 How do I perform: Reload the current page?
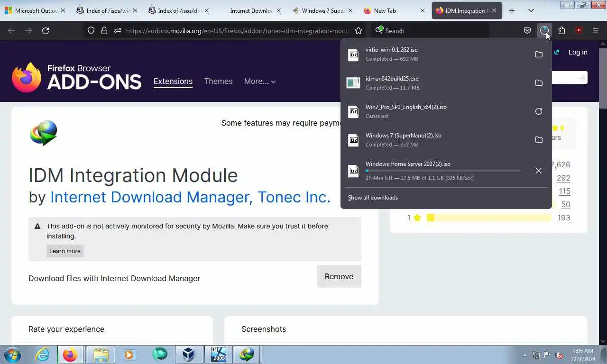coord(46,30)
